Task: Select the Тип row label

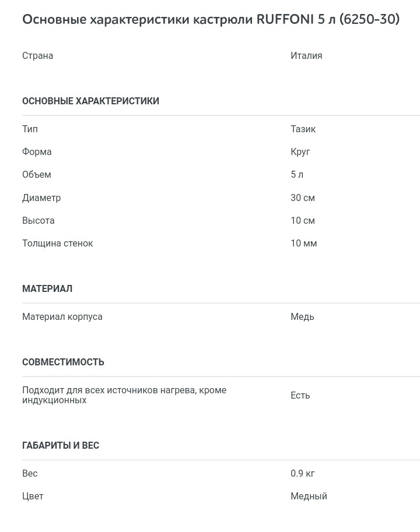Action: coord(30,129)
